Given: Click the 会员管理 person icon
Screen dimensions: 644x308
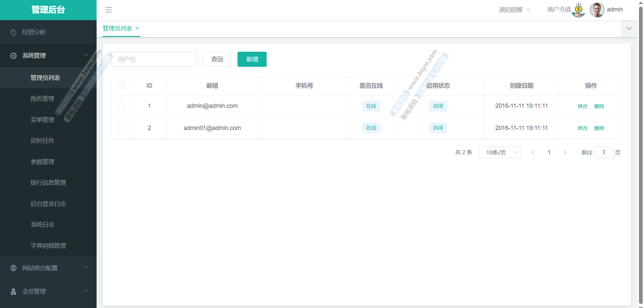Looking at the screenshot, I should point(13,292).
